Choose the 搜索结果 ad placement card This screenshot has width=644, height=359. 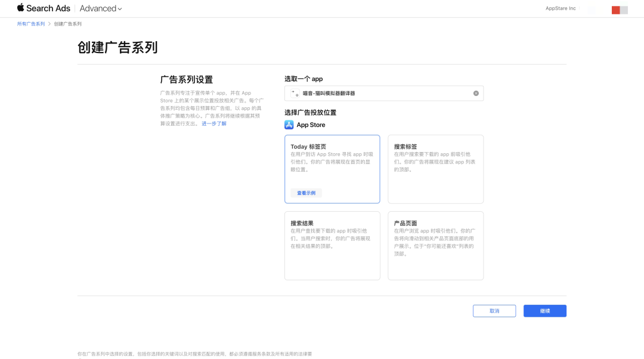click(332, 245)
